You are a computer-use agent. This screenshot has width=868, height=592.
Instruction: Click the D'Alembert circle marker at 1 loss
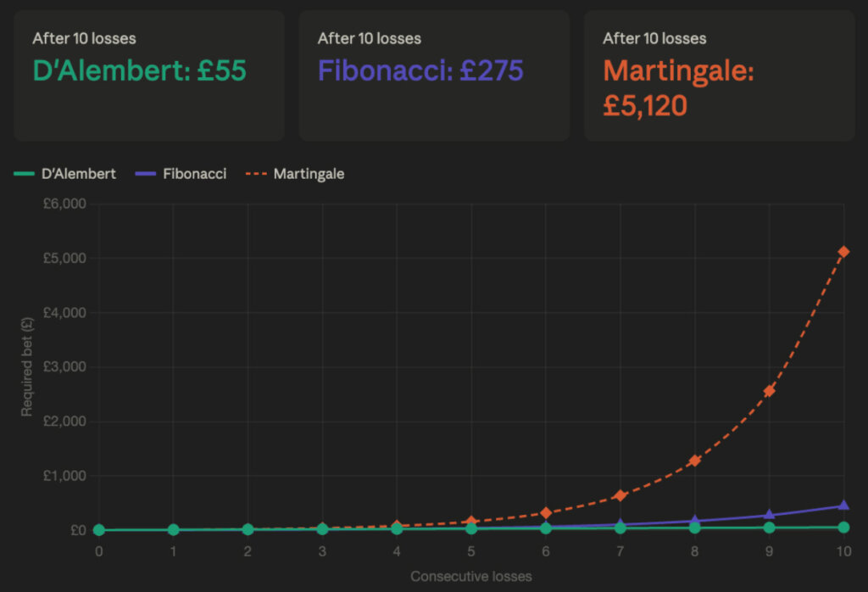point(174,530)
